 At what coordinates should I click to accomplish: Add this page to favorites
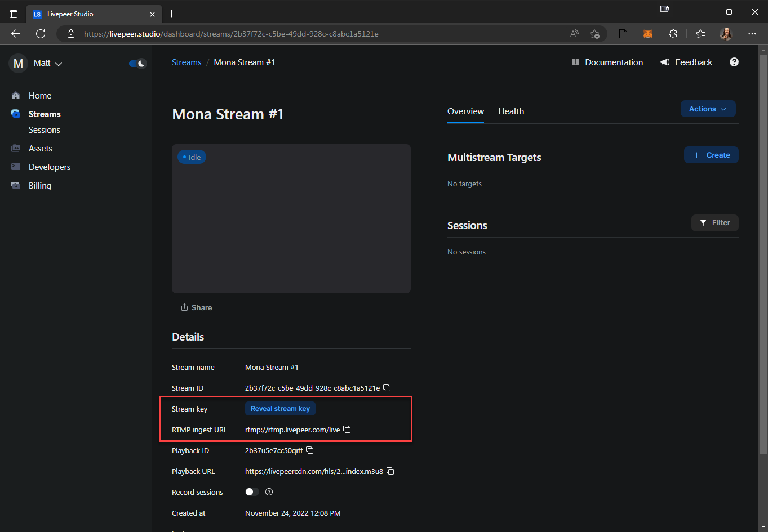[594, 34]
